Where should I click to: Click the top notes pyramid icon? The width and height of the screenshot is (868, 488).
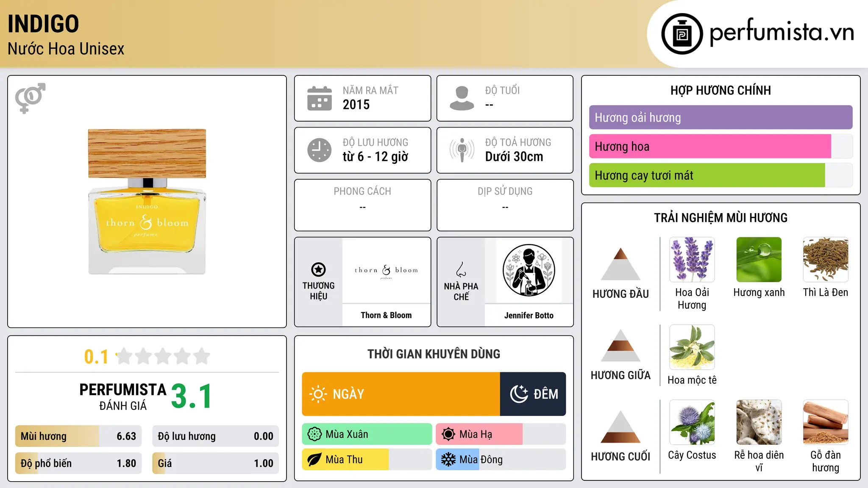coord(620,264)
